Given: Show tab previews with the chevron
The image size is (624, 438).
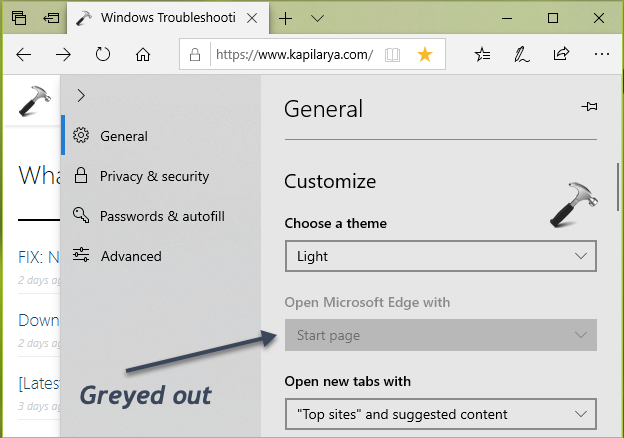Looking at the screenshot, I should coord(317,18).
